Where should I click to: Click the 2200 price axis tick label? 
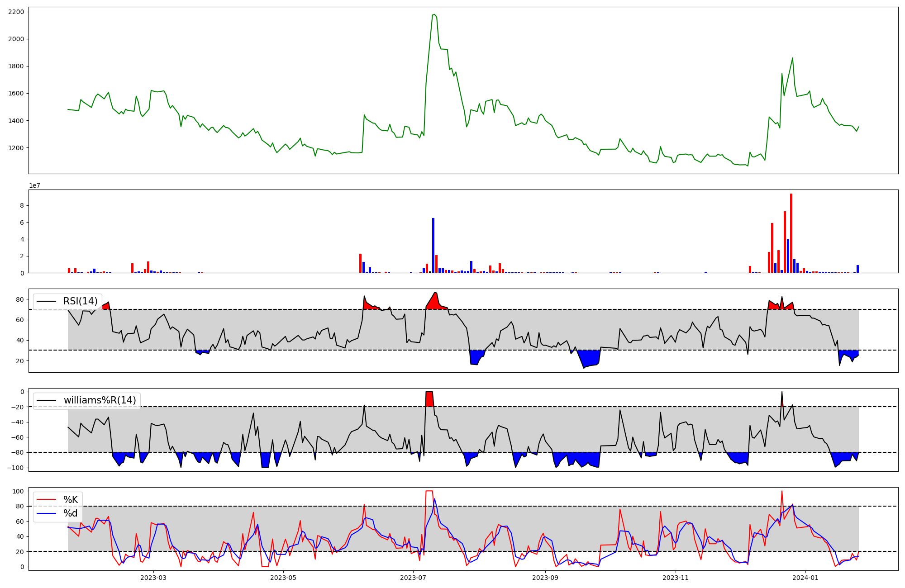pyautogui.click(x=16, y=12)
